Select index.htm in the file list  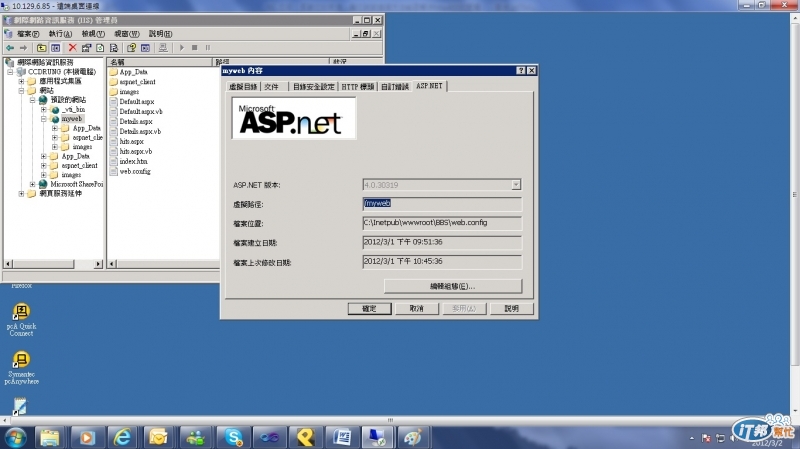[133, 161]
